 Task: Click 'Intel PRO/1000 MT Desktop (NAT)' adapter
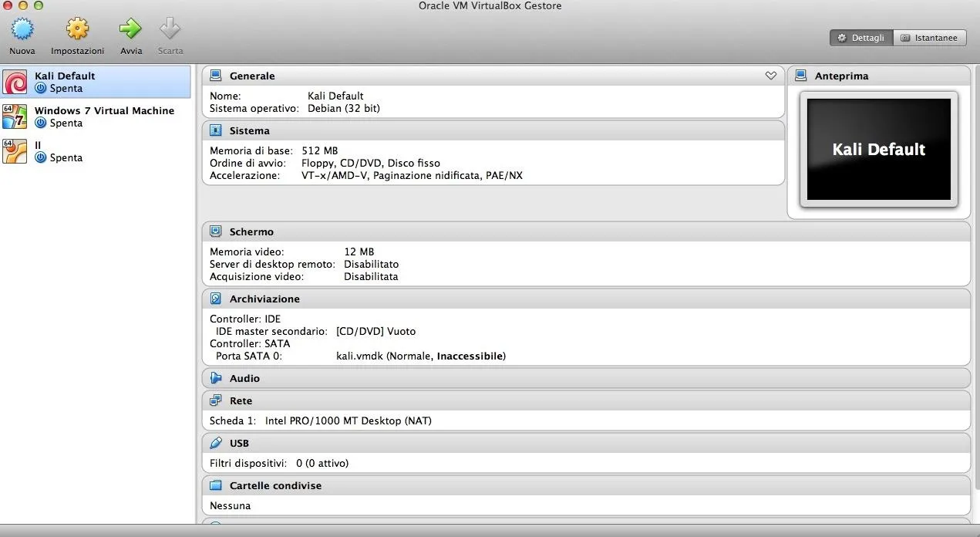(349, 420)
